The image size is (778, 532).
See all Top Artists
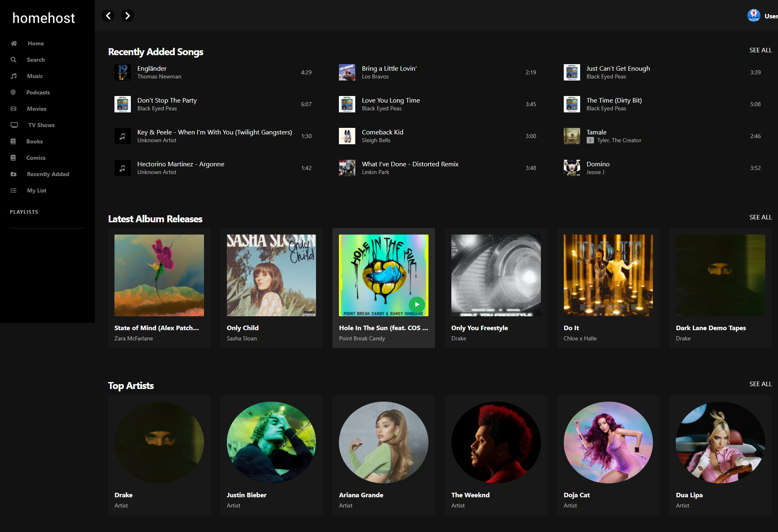click(760, 384)
